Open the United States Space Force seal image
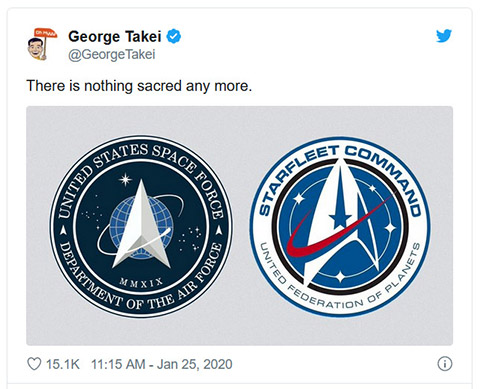Viewport: 480px width, 389px height. point(141,226)
